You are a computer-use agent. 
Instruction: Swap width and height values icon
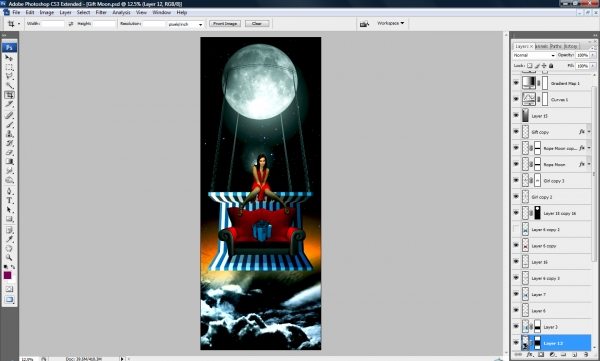(71, 24)
